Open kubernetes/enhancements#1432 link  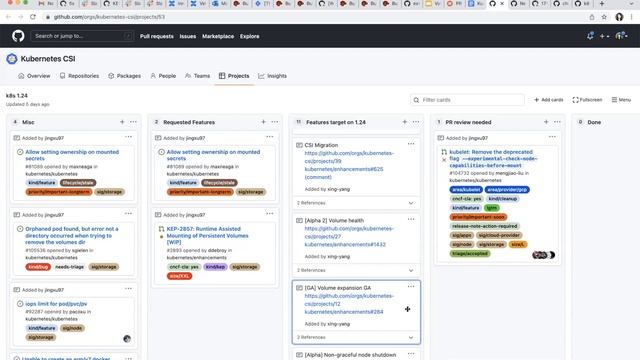pyautogui.click(x=345, y=244)
